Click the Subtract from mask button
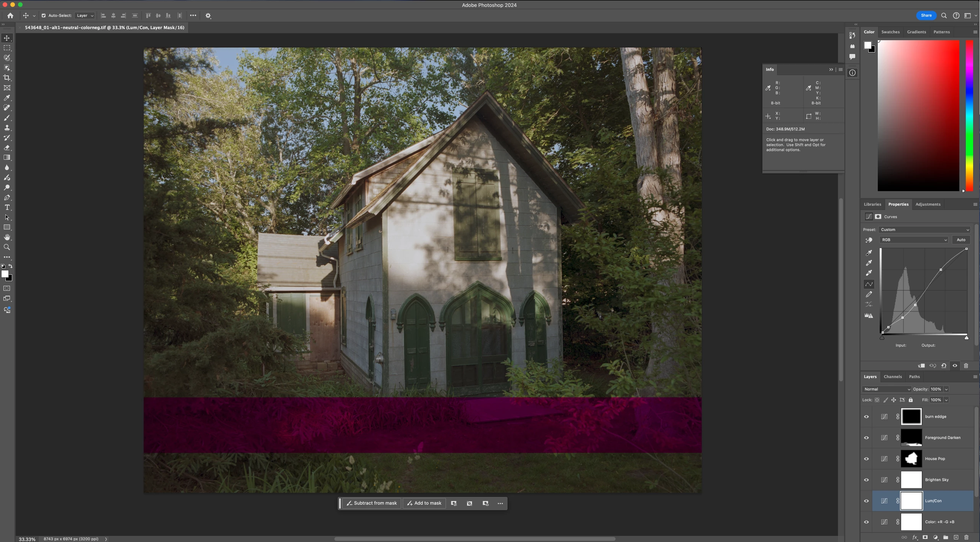The width and height of the screenshot is (980, 542). pos(371,503)
